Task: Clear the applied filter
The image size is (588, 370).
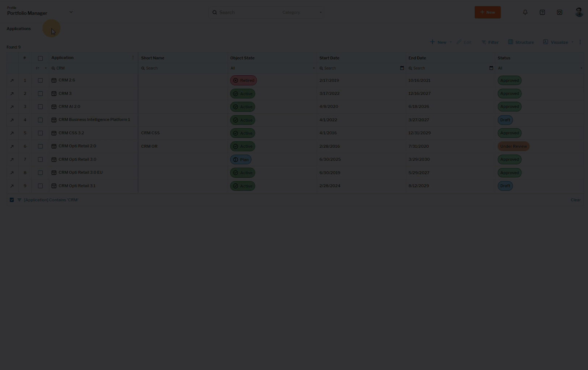Action: coord(575,200)
